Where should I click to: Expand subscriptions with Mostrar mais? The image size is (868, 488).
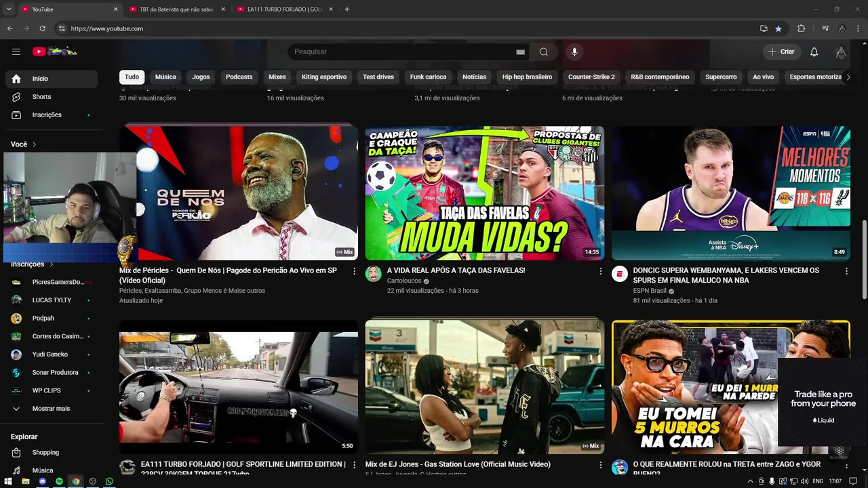click(x=52, y=409)
